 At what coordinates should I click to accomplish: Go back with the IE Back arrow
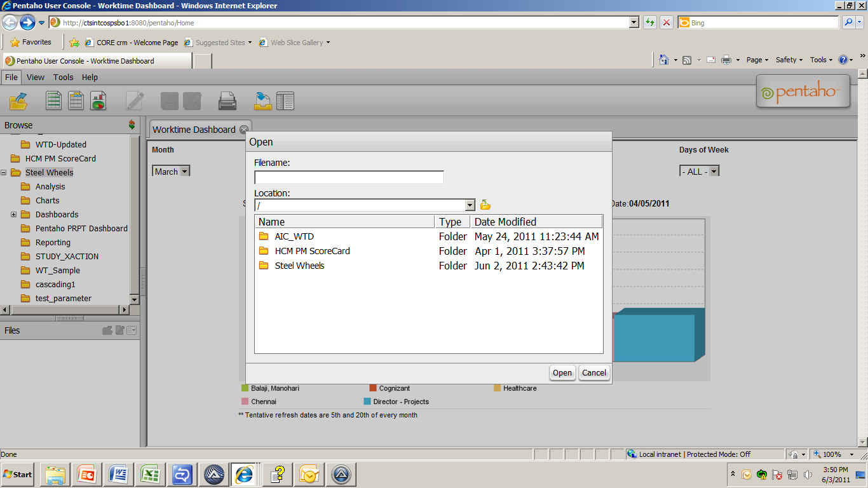tap(9, 22)
